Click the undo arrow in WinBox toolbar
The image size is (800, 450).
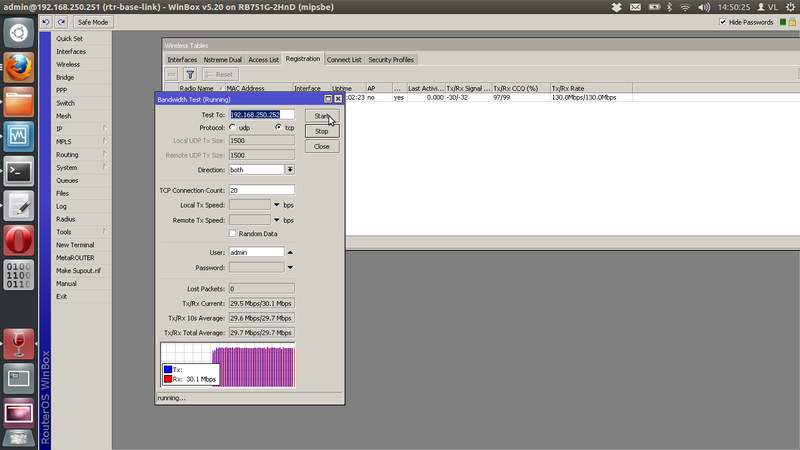pyautogui.click(x=47, y=22)
